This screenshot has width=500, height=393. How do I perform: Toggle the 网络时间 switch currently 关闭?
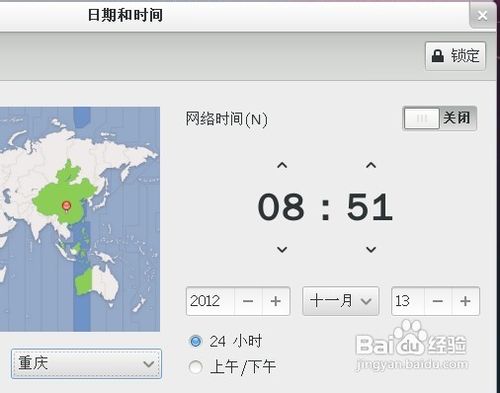(x=440, y=118)
